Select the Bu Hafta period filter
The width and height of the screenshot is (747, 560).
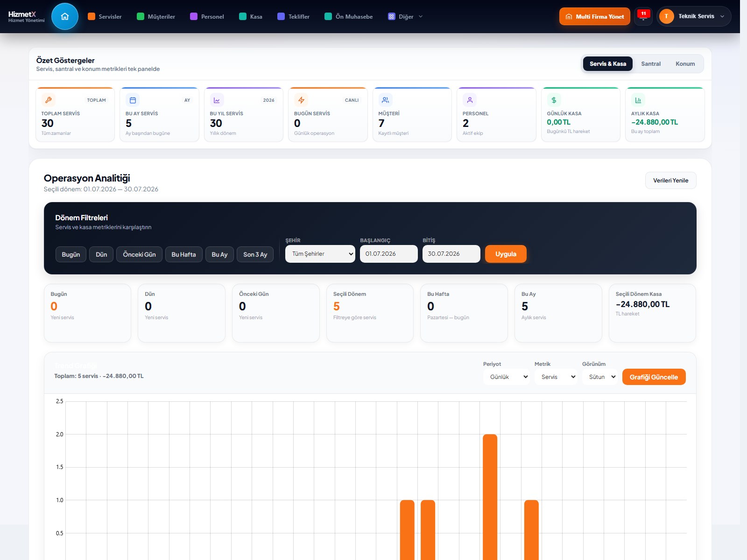click(x=183, y=254)
